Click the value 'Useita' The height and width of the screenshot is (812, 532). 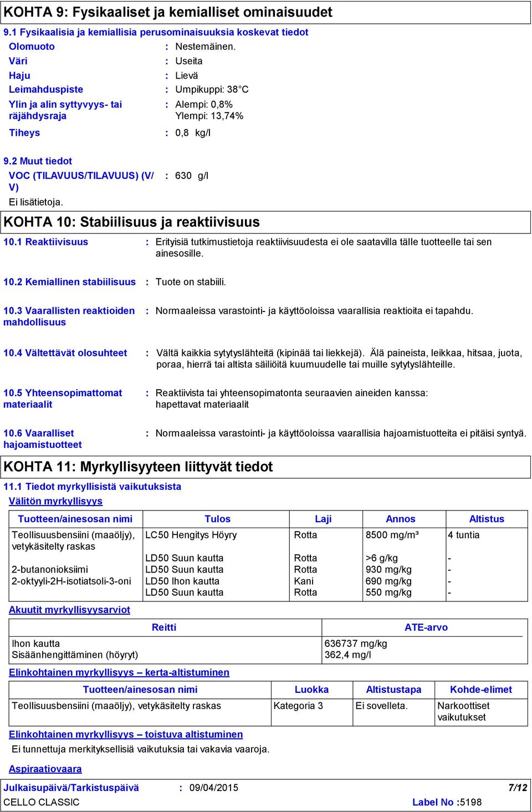pyautogui.click(x=189, y=61)
